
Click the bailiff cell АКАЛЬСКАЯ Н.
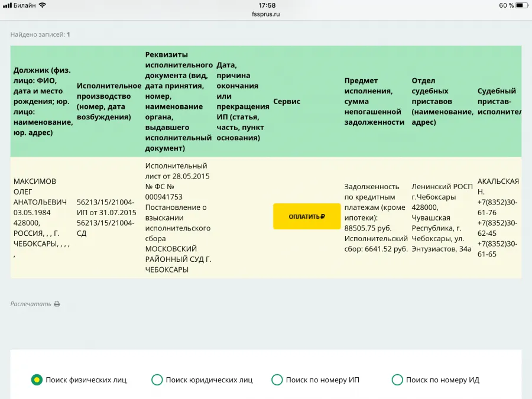pos(498,218)
